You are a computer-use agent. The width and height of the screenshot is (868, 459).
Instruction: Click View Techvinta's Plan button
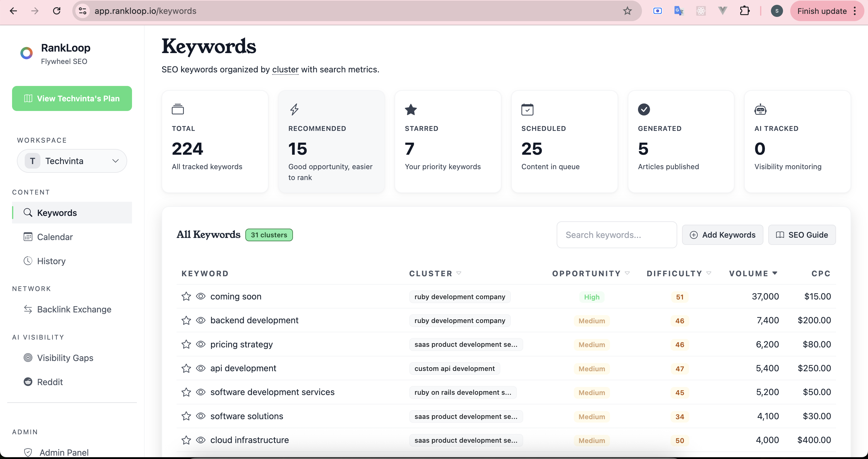click(72, 99)
